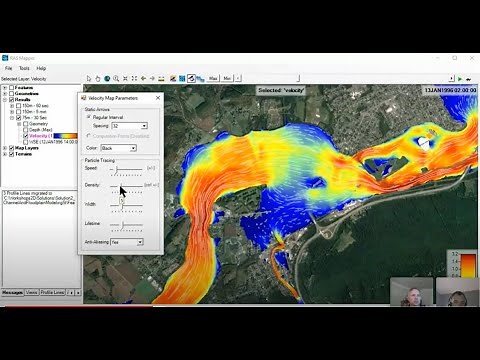This screenshot has width=480, height=360.
Task: Open the Spacing dropdown
Action: [130, 126]
